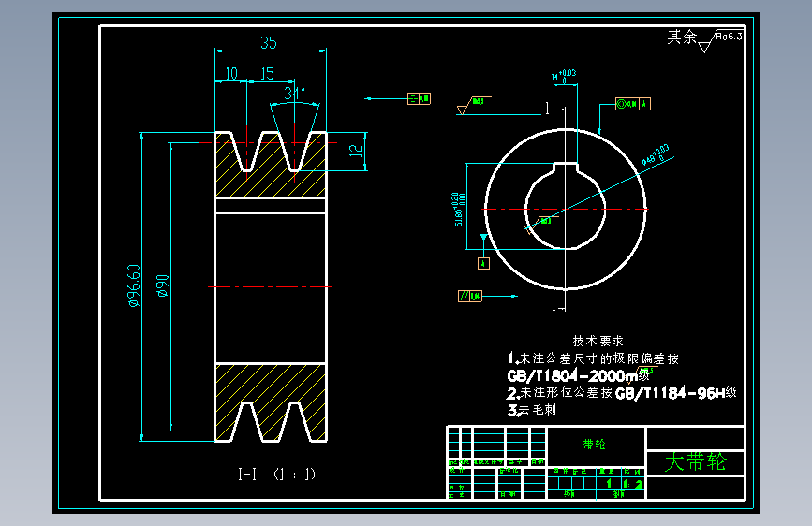Screen dimensions: 812x526
Task: Select the 10 dimension text
Action: pos(231,74)
